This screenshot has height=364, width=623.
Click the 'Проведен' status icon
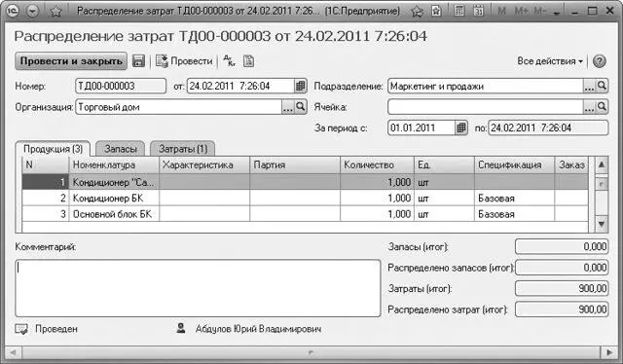click(21, 329)
